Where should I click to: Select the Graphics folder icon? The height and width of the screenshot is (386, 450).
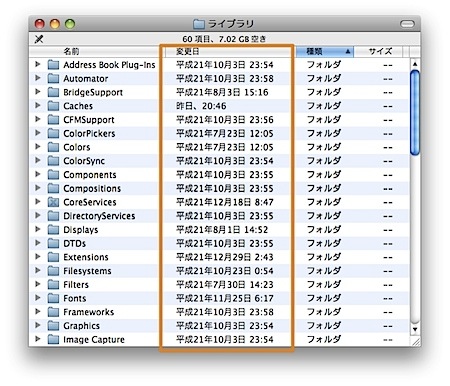[x=53, y=326]
